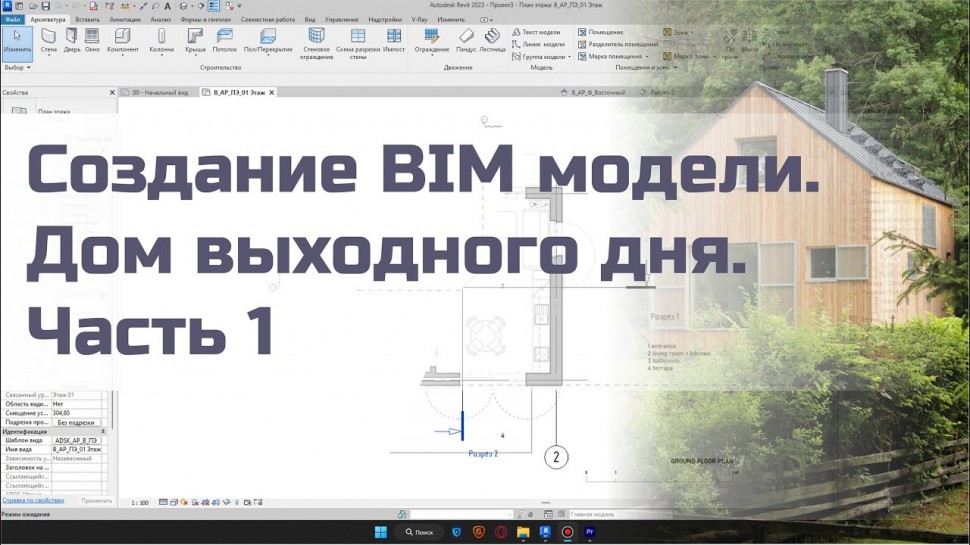Switch to the Аннотации ribbon tab
The image size is (970, 545).
point(124,19)
